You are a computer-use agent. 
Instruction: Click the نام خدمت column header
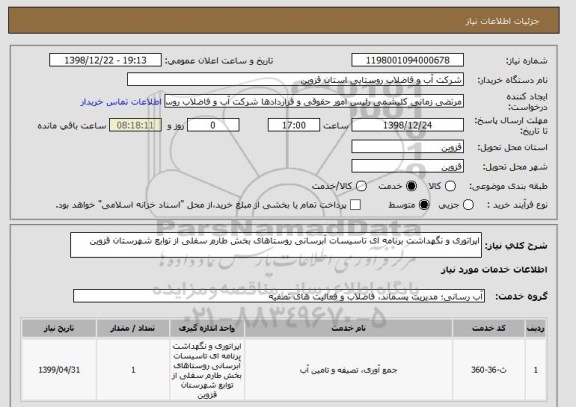pyautogui.click(x=348, y=328)
